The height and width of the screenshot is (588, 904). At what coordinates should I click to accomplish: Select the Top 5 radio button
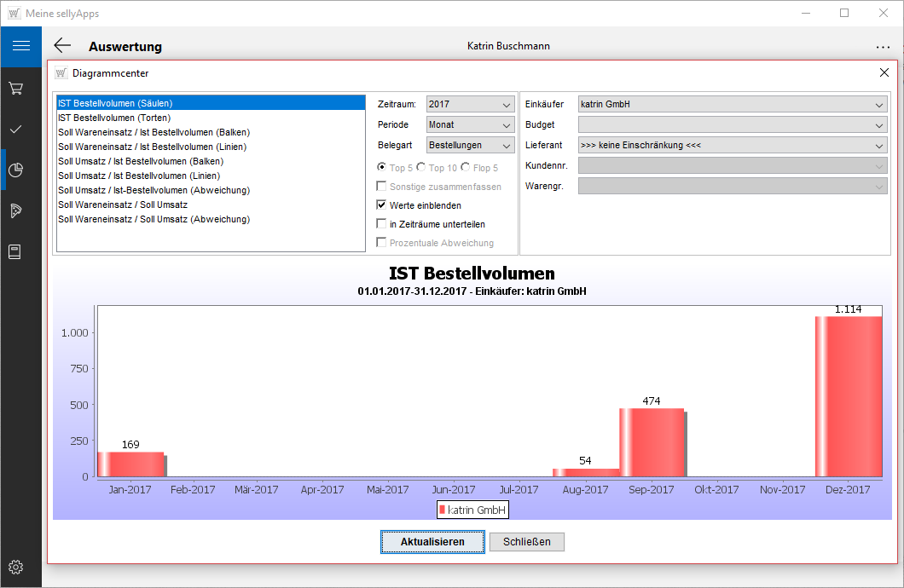(x=381, y=168)
